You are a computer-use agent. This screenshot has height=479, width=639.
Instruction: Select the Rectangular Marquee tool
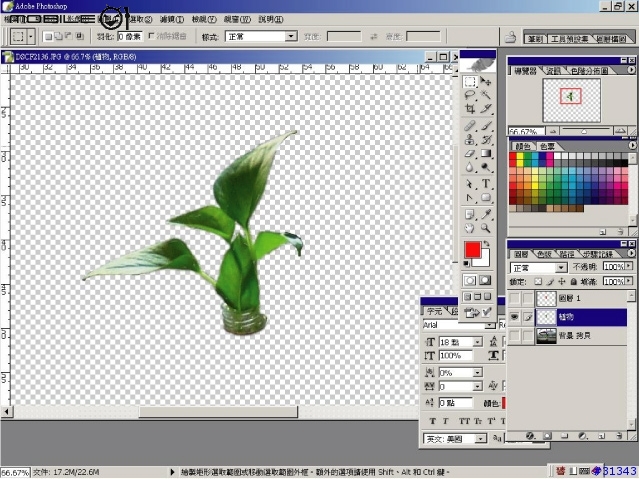coord(470,82)
